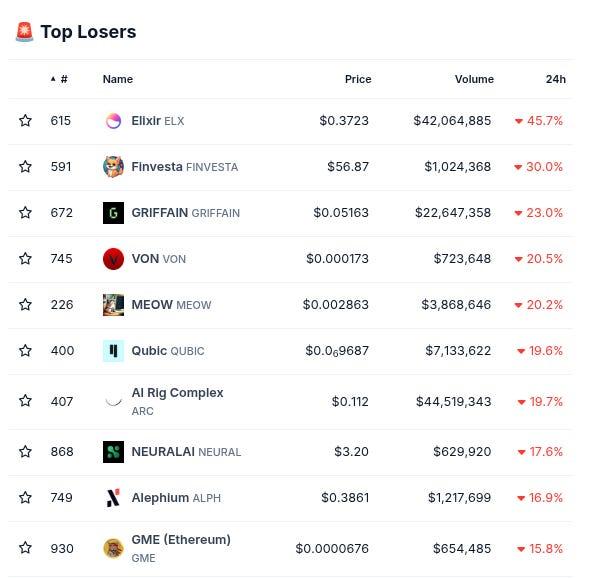
Task: Click the MEOW cat thumbnail icon
Action: [x=113, y=305]
